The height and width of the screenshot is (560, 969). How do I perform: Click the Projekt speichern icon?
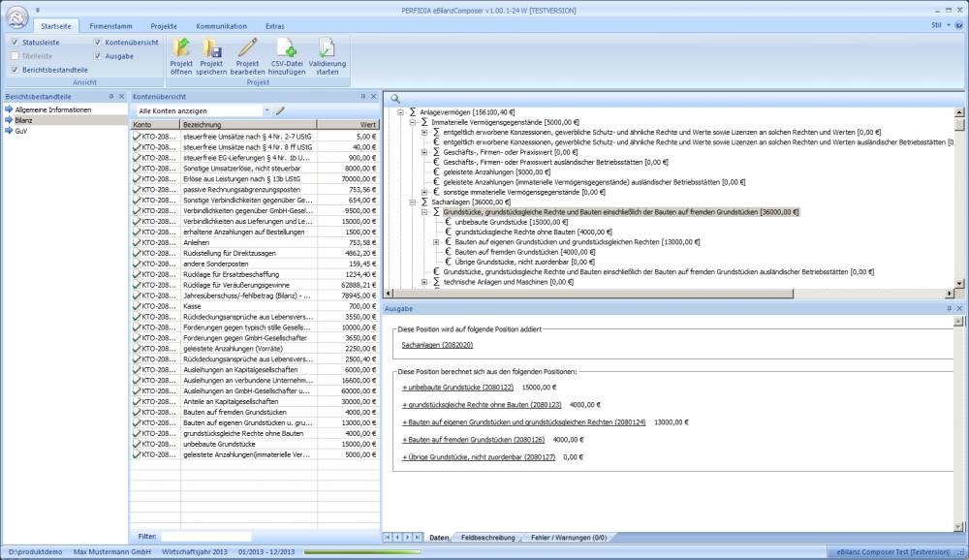[x=211, y=47]
